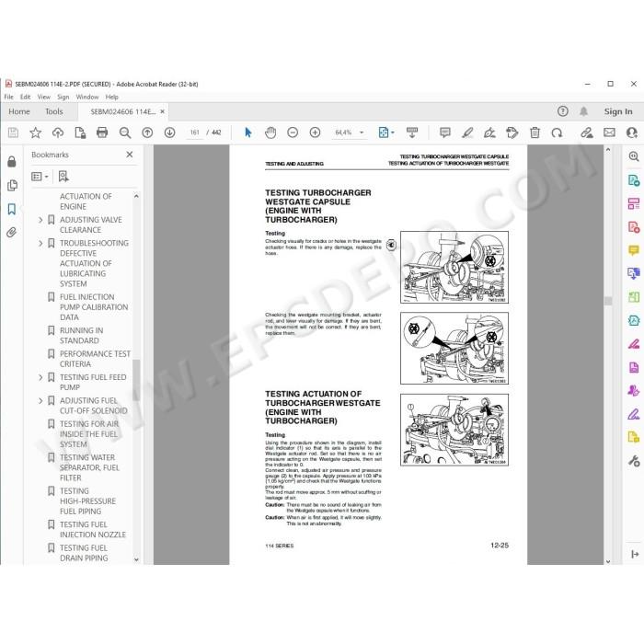Open RUNNING IN STANDARD bookmark
This screenshot has height=644, width=644.
point(81,335)
